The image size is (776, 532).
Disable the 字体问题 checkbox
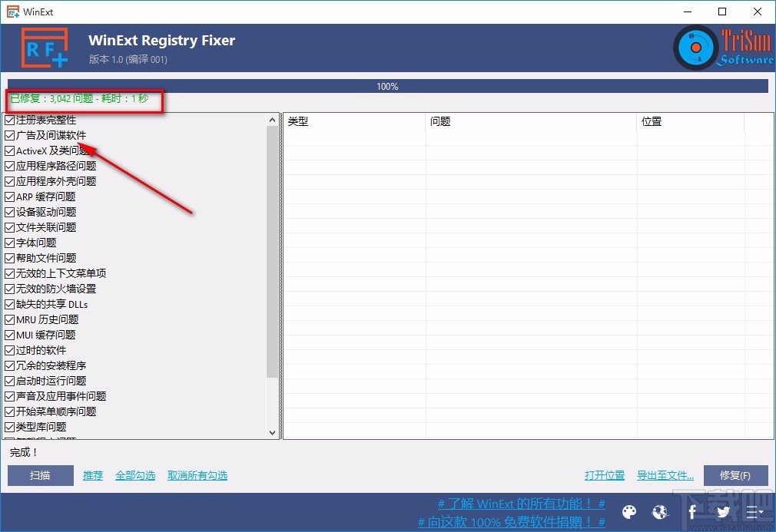(x=9, y=243)
